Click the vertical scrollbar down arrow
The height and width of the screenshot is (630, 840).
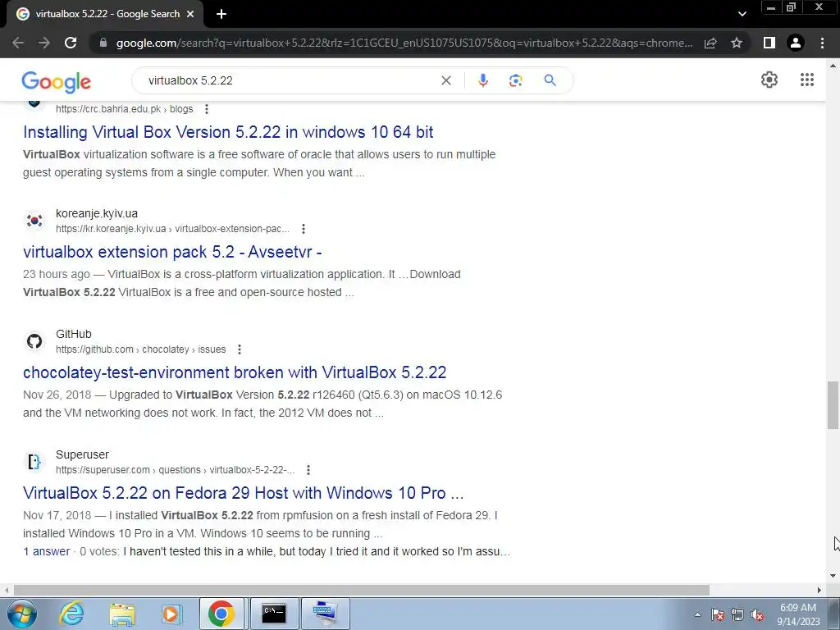(x=833, y=576)
